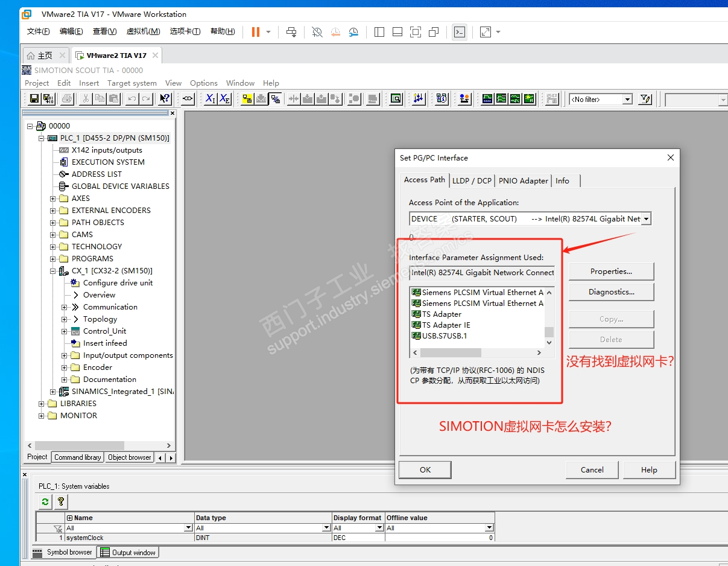Viewport: 728px width, 566px height.
Task: Click the Connect to target devices icon
Action: click(188, 99)
